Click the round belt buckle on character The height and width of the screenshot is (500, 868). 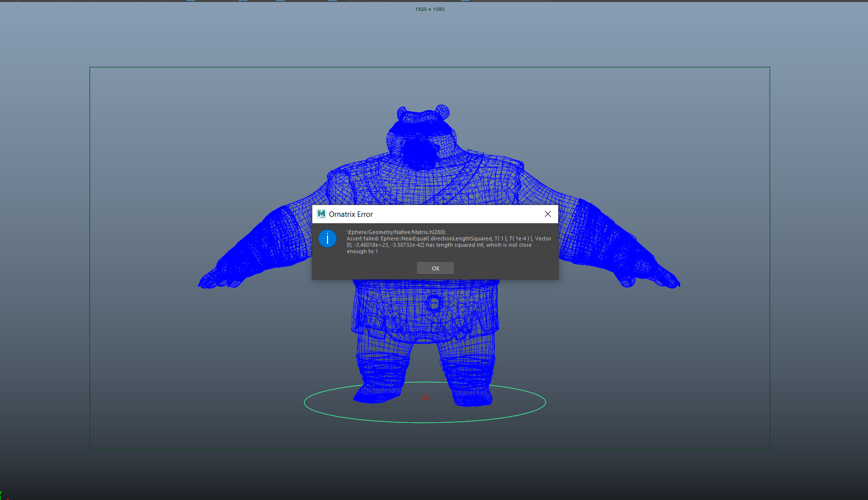433,303
